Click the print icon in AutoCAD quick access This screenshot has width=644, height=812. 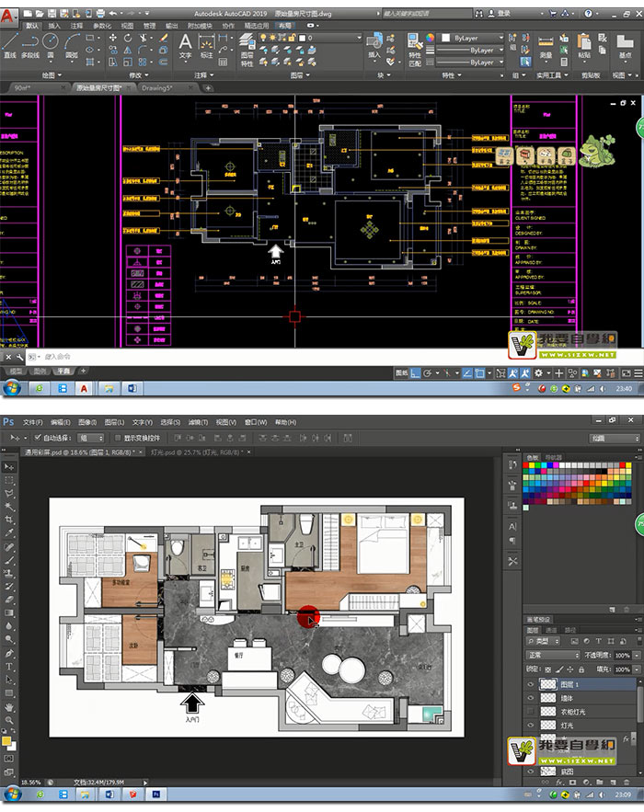click(100, 13)
